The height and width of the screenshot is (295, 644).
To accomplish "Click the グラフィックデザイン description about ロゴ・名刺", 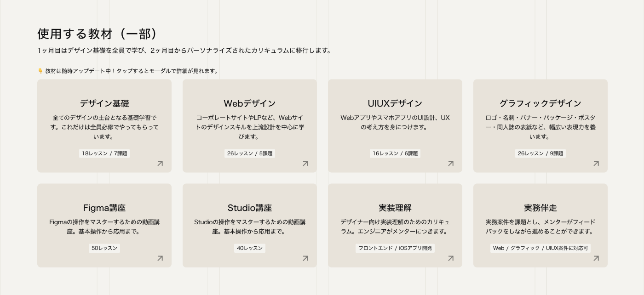I will [x=540, y=127].
